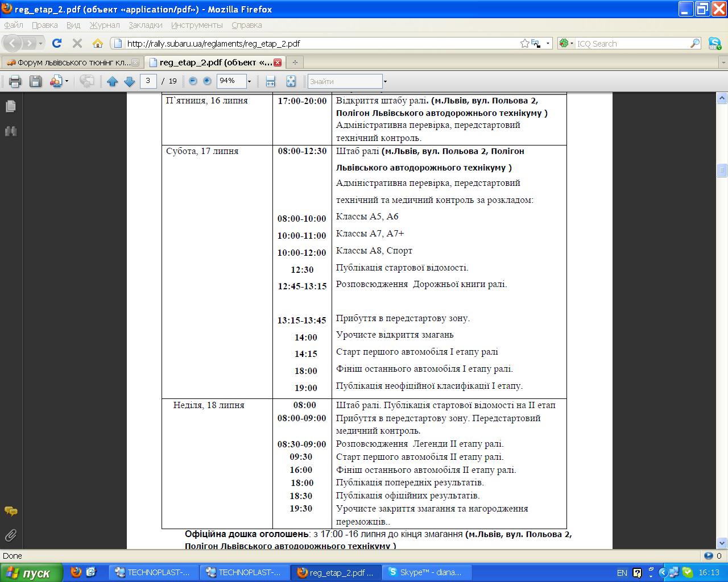The width and height of the screenshot is (728, 582).
Task: Stop loading the page
Action: tap(77, 43)
